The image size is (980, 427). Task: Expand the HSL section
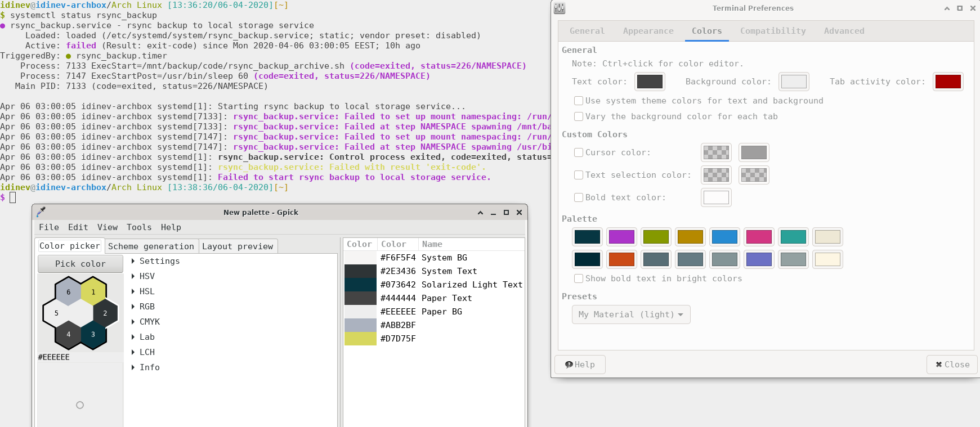tap(133, 291)
